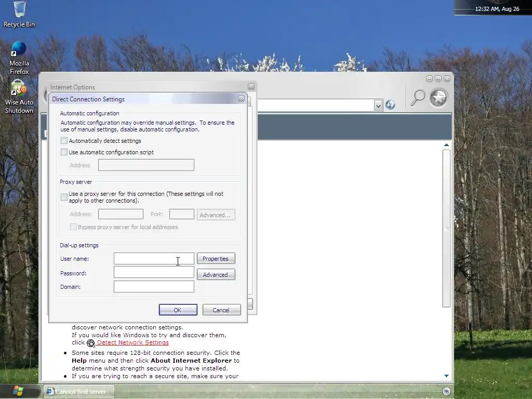The width and height of the screenshot is (532, 399).
Task: Click the clock showing 12:32 AM, Aug 26
Action: [x=497, y=9]
